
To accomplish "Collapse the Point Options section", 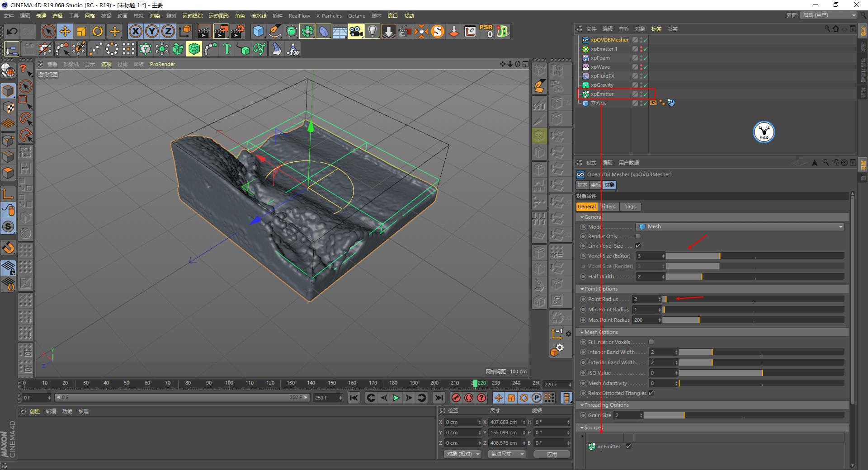I will pyautogui.click(x=583, y=289).
